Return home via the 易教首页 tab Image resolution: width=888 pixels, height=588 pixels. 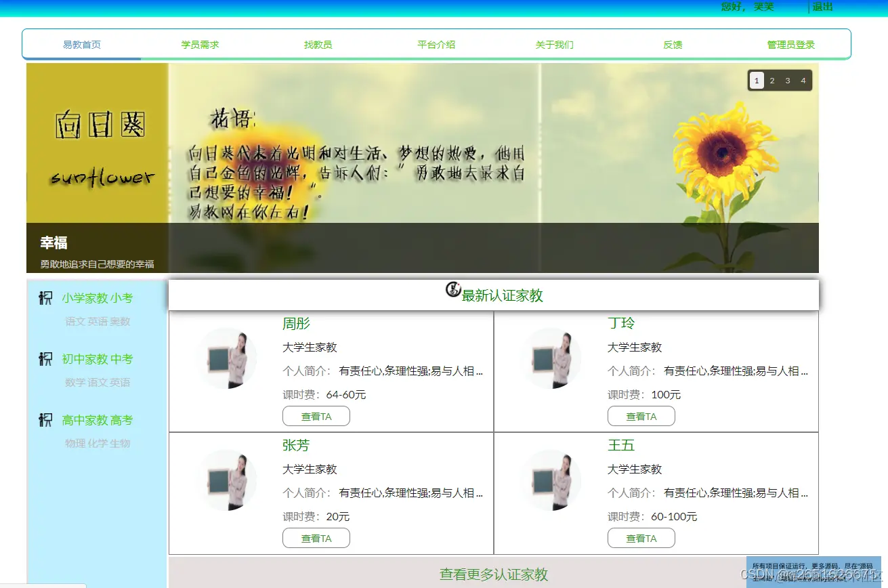82,43
